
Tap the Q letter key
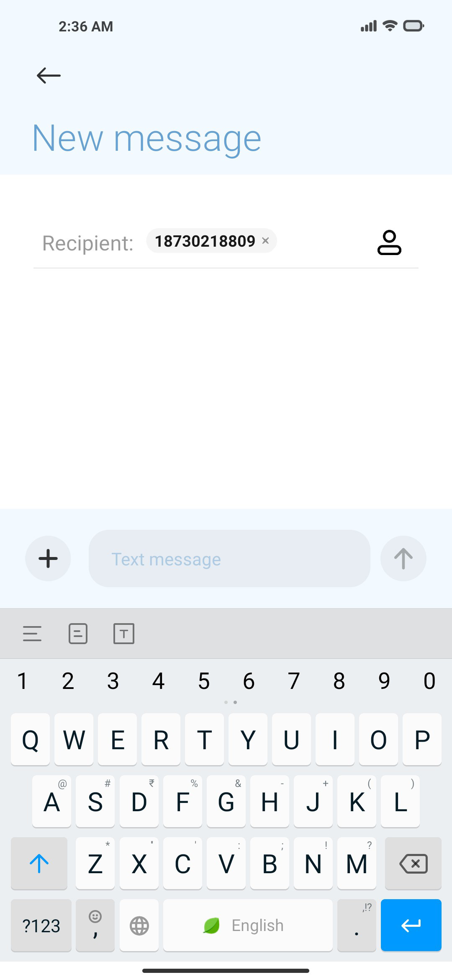(x=30, y=740)
